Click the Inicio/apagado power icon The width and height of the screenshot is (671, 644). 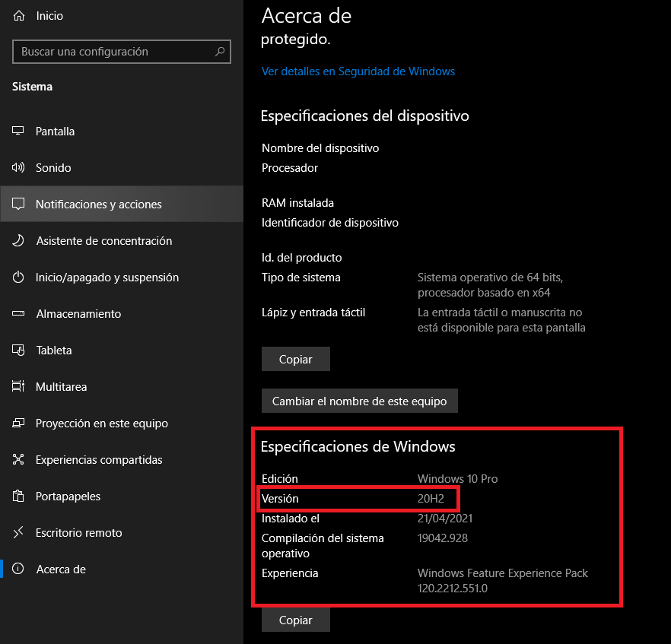pos(19,278)
